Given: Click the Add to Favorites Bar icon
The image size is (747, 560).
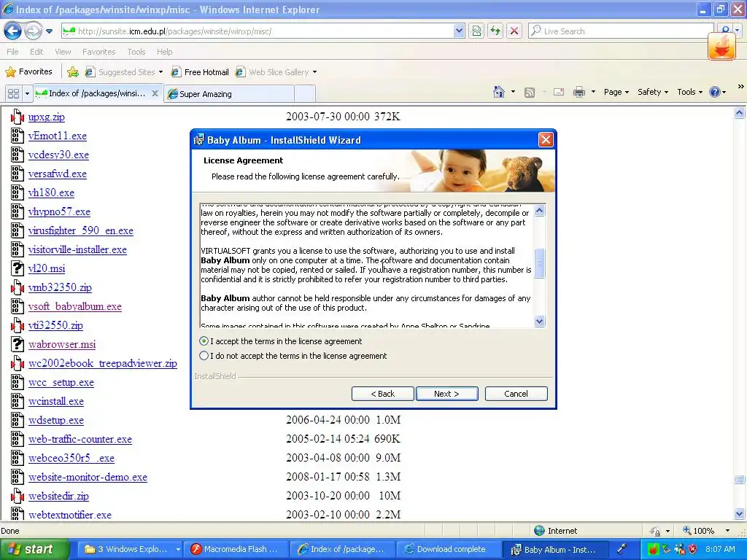Looking at the screenshot, I should tap(73, 72).
